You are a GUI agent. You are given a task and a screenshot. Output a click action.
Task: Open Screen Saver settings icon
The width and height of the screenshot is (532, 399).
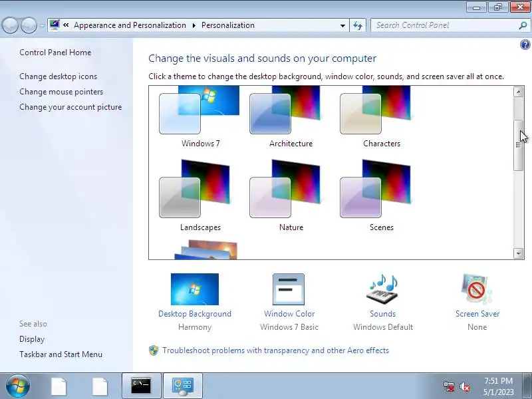tap(476, 289)
